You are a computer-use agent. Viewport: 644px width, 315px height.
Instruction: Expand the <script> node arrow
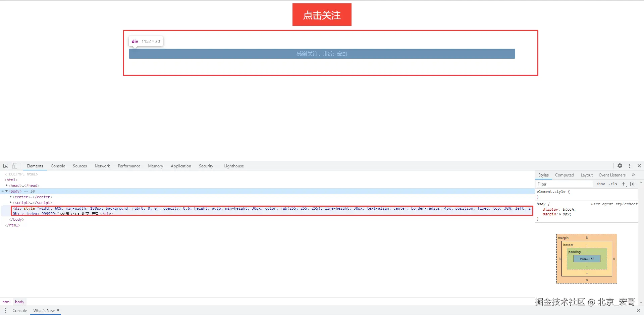tap(10, 203)
